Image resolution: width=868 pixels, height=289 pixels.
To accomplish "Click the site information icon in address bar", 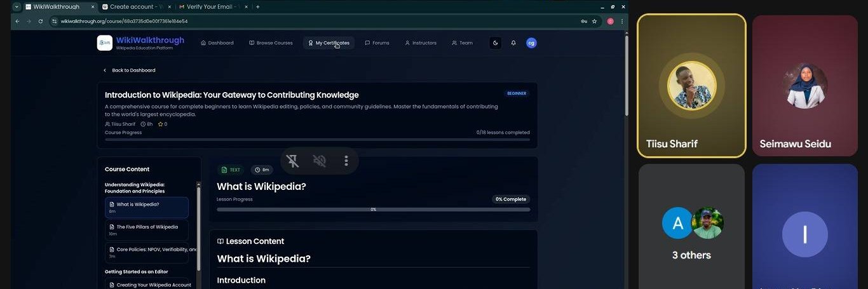I will [x=55, y=21].
